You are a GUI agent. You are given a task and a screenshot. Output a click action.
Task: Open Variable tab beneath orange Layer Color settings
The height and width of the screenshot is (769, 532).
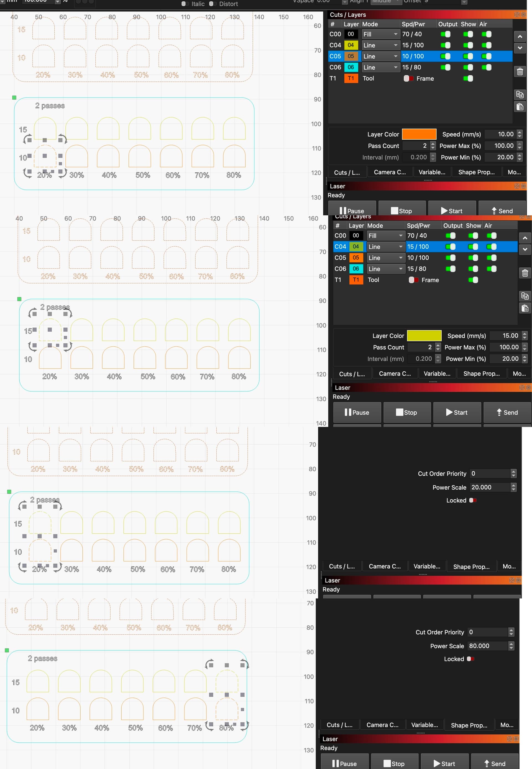point(432,172)
